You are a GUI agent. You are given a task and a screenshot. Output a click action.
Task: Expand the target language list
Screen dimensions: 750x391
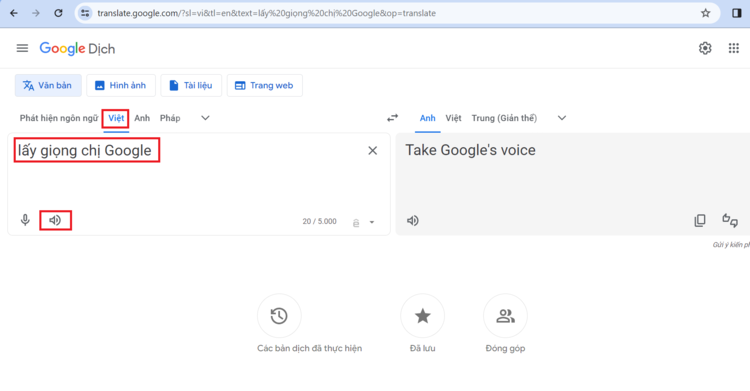tap(562, 118)
